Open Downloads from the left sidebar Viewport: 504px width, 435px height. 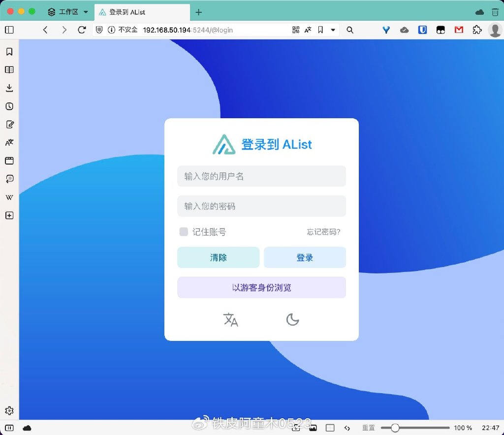click(9, 88)
